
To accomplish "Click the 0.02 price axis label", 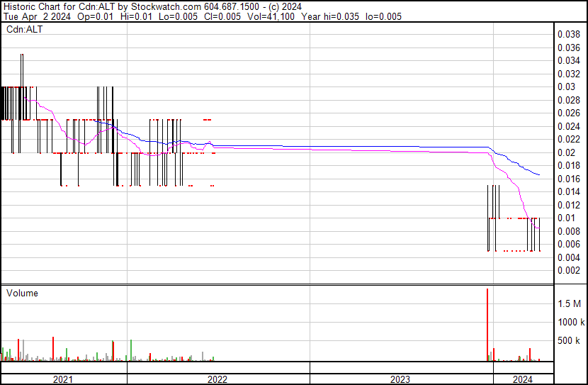I will pos(566,152).
